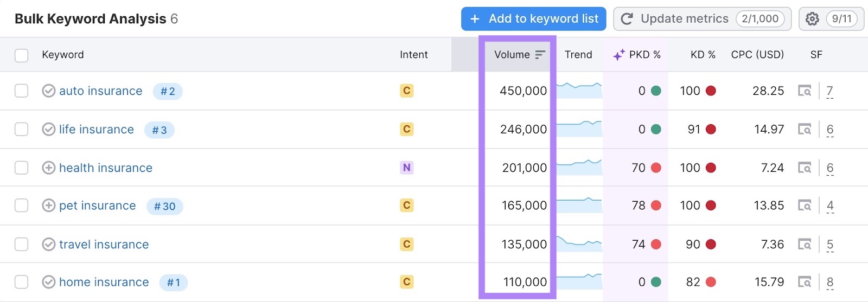This screenshot has height=302, width=868.
Task: Open the home insurance keyword link
Action: coord(104,282)
